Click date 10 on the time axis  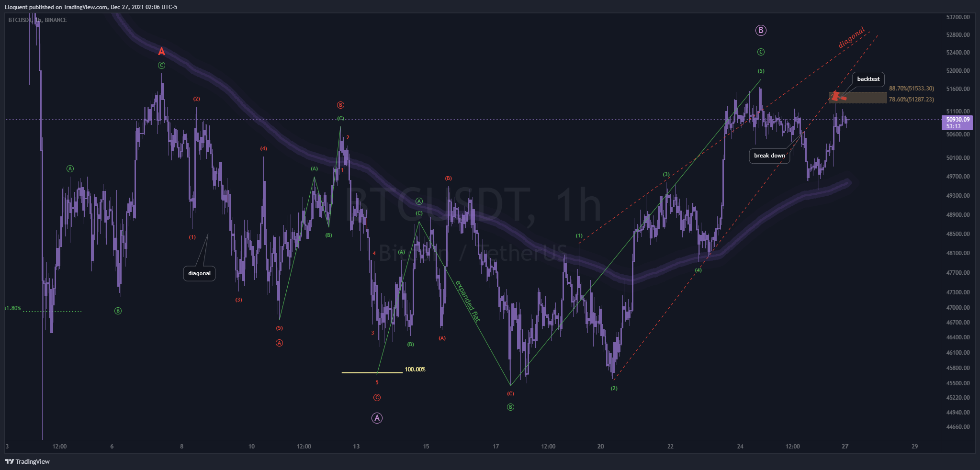(251, 447)
